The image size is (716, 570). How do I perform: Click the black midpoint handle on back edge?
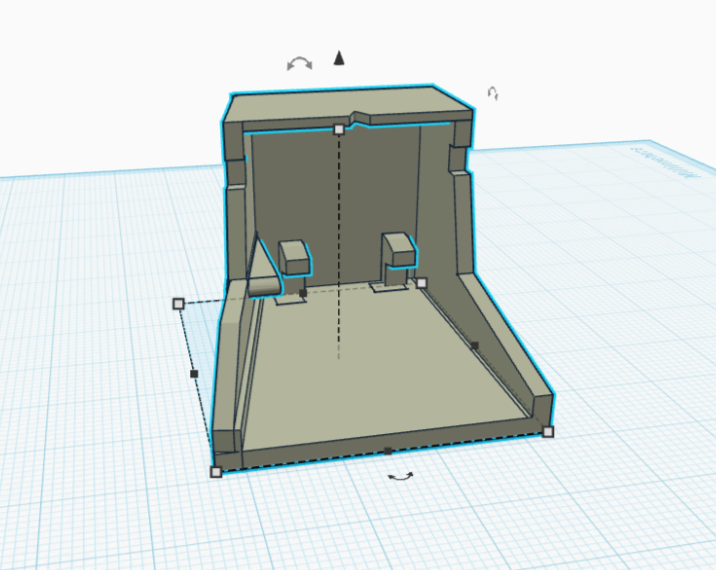click(302, 293)
